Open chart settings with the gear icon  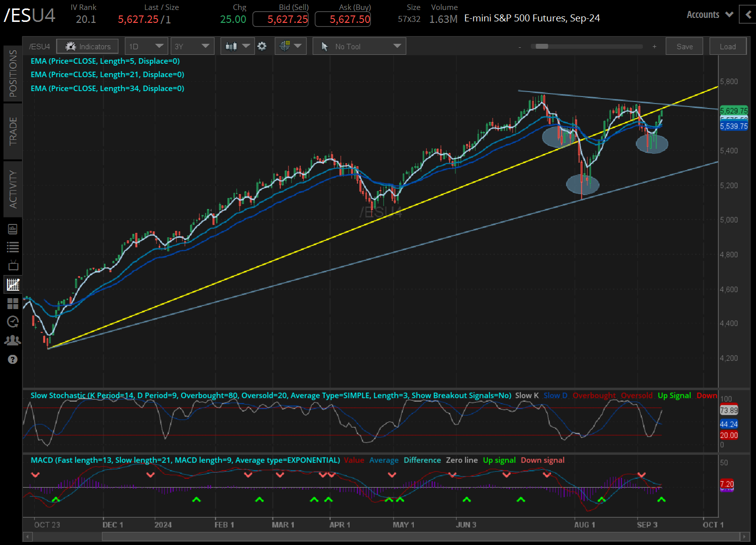[262, 46]
